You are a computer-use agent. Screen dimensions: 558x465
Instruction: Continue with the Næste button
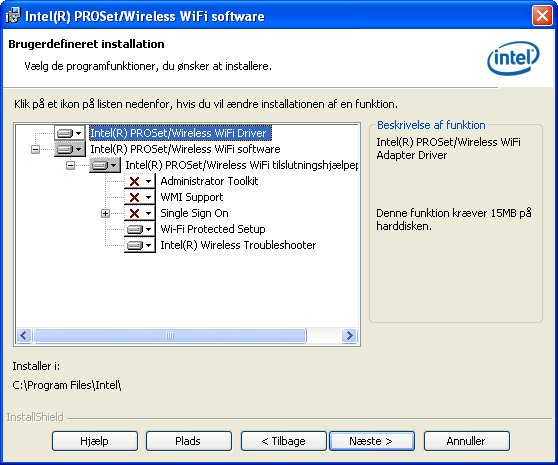372,441
